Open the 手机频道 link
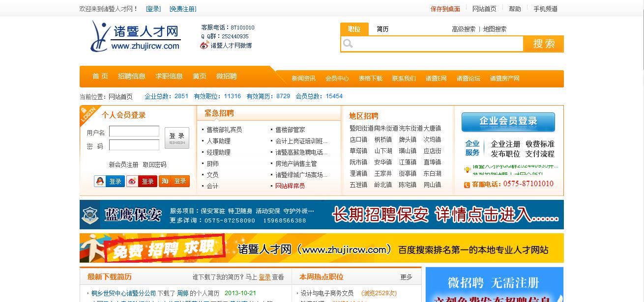The height and width of the screenshot is (302, 644). point(545,9)
